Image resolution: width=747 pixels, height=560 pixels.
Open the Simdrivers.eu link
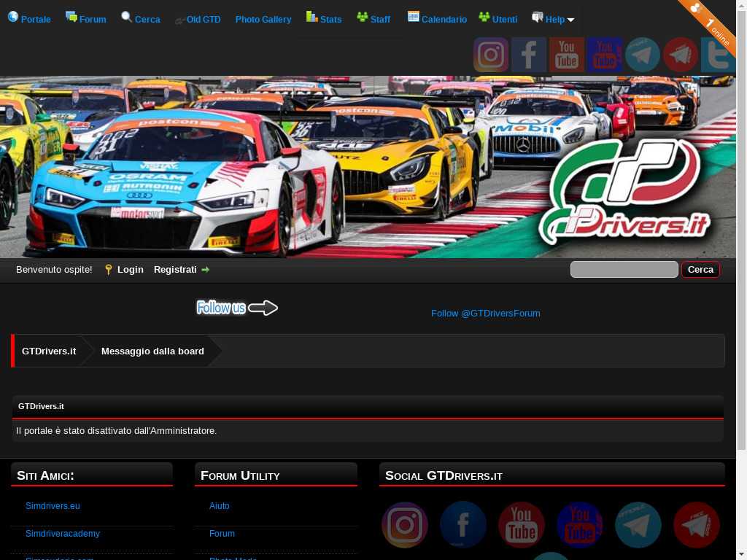click(x=53, y=506)
